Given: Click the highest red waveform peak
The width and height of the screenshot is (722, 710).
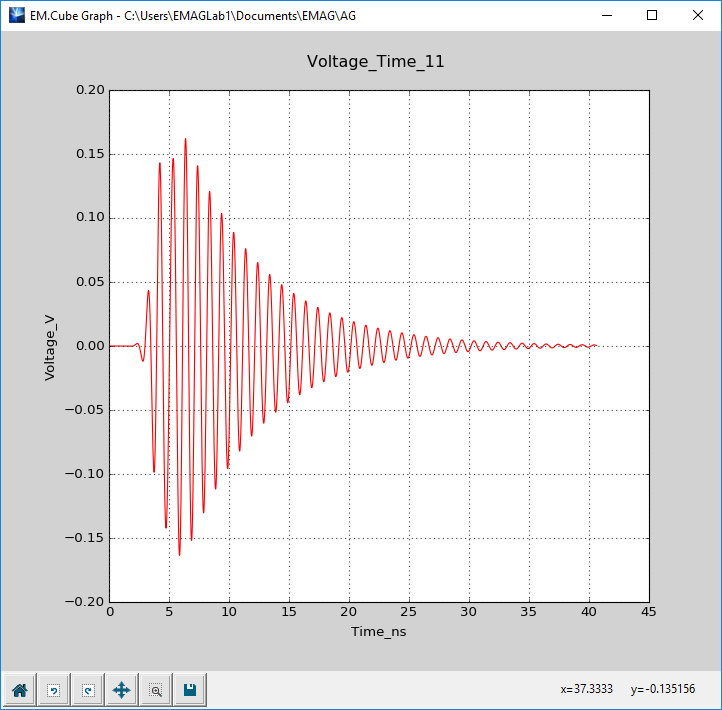Looking at the screenshot, I should pos(186,139).
